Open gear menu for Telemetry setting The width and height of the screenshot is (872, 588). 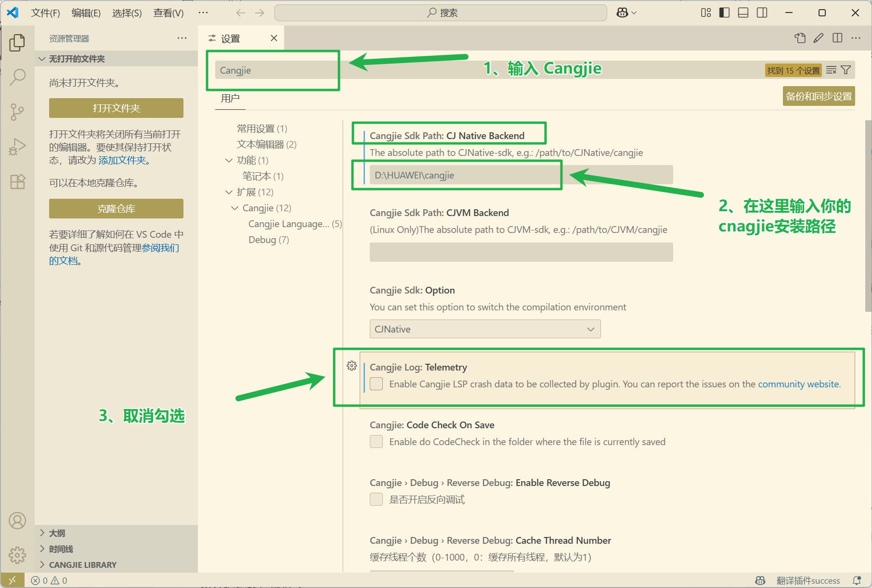(x=351, y=366)
